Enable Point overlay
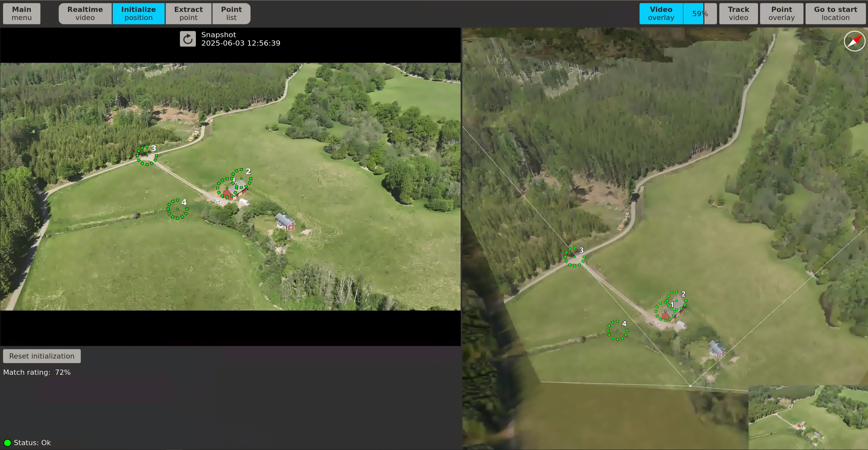The image size is (868, 450). tap(781, 13)
